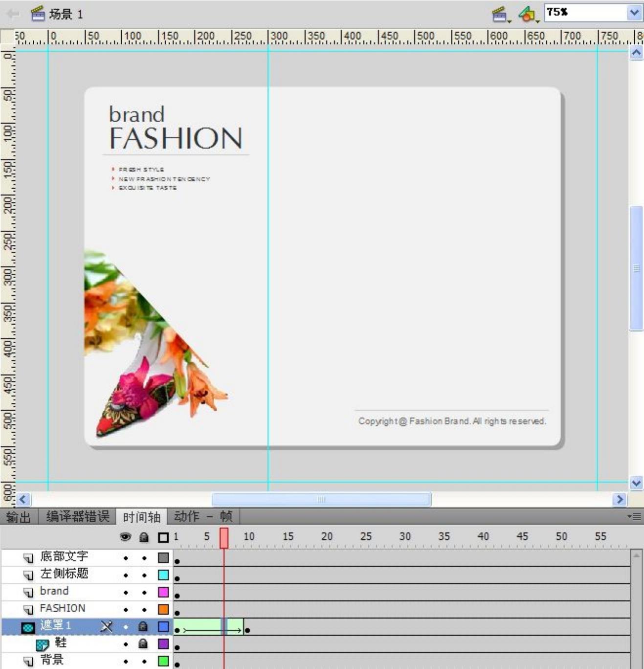Open the 编译器错误 tab

click(78, 516)
